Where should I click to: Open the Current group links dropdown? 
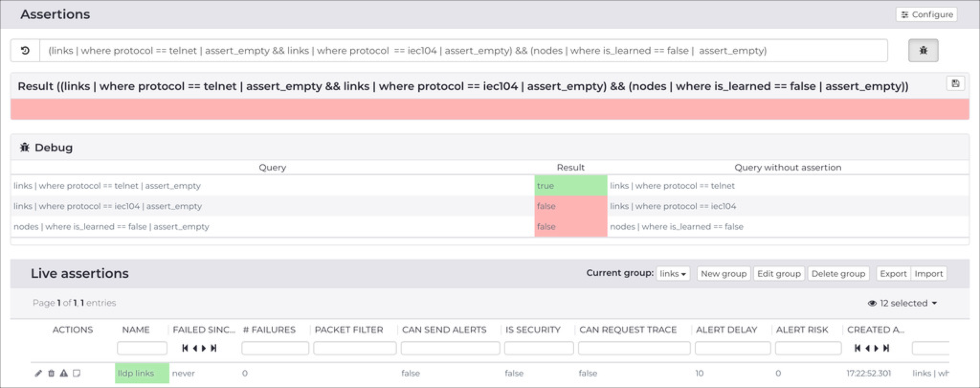tap(673, 274)
